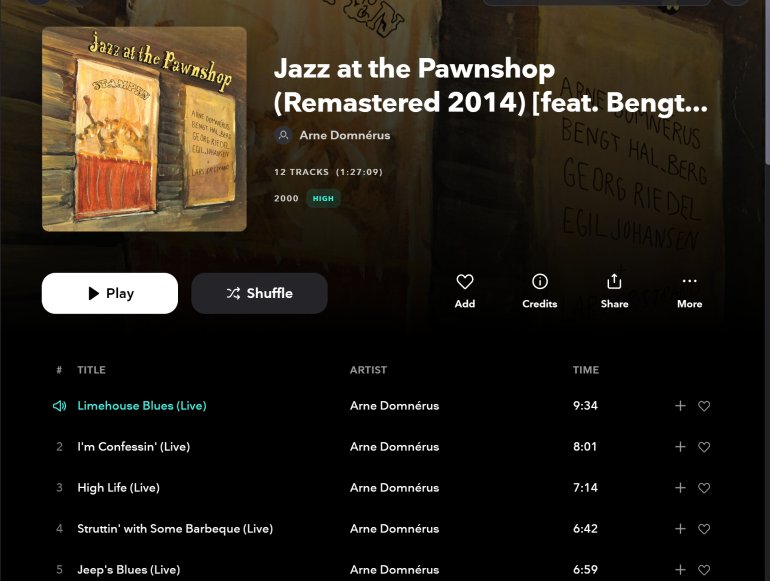Screen dimensions: 770x581
Task: Click the now-playing speaker icon
Action: coord(59,406)
